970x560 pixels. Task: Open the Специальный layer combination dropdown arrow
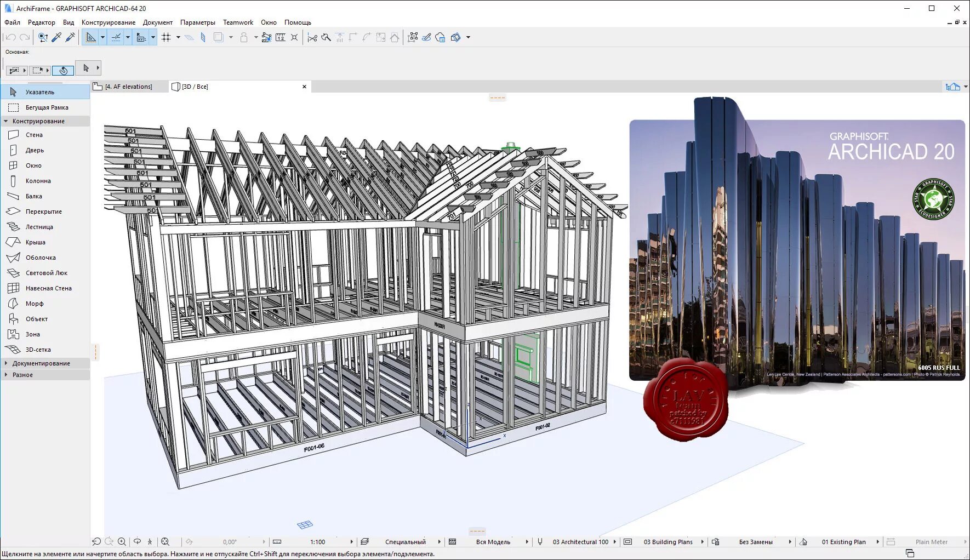pyautogui.click(x=440, y=542)
